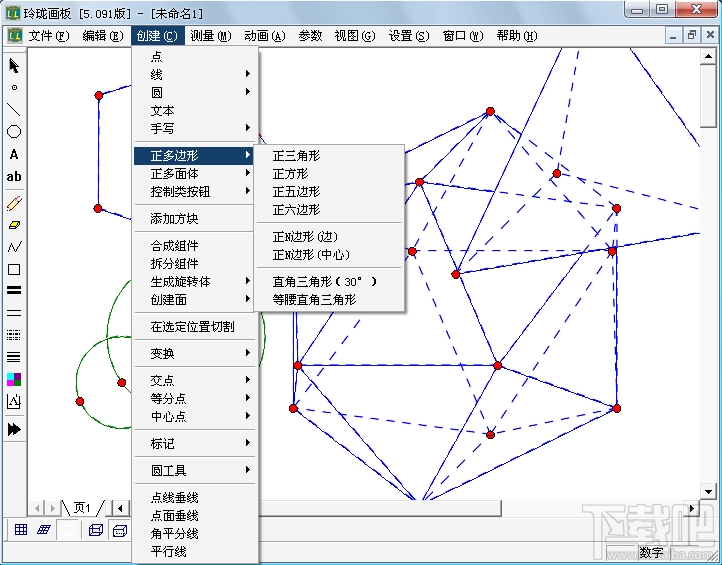Screen dimensions: 722x565
Task: Click the double-arrow expand toolbar icon
Action: click(x=14, y=429)
